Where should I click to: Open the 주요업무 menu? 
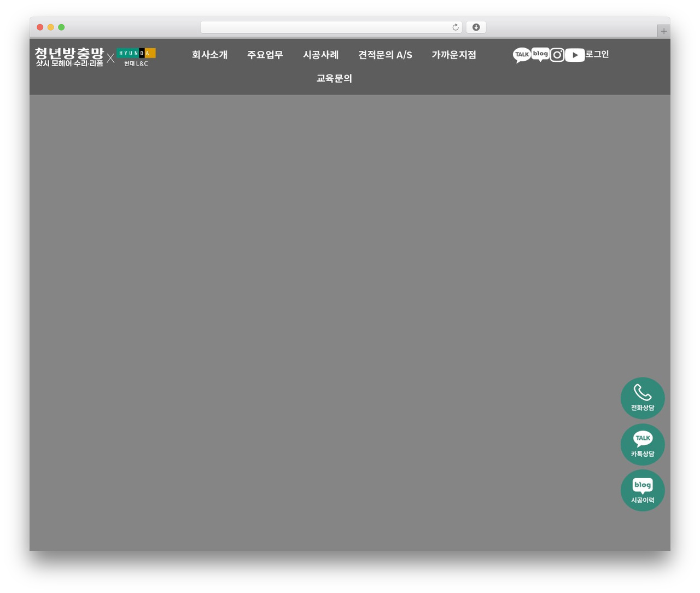tap(265, 55)
